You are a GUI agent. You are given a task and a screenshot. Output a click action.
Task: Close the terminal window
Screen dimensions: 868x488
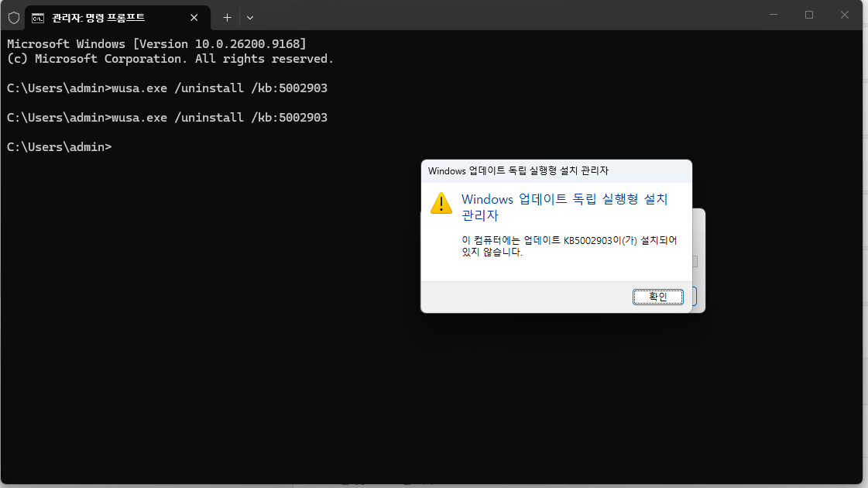coord(844,15)
